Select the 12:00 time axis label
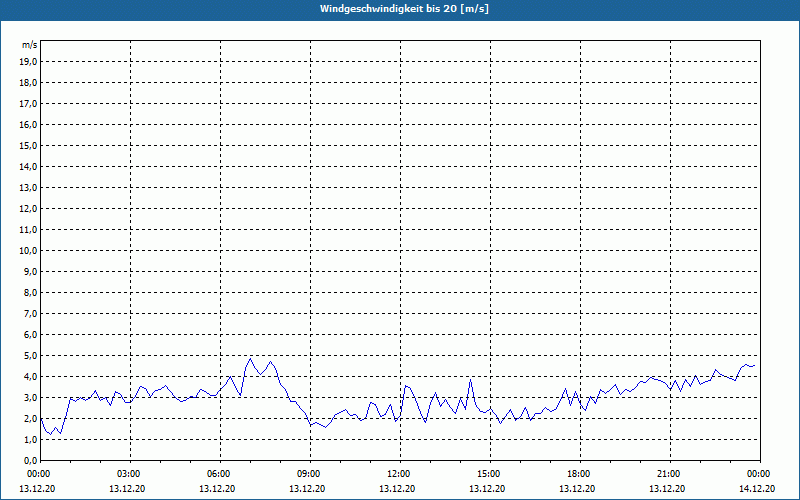The width and height of the screenshot is (800, 500). pos(399,474)
